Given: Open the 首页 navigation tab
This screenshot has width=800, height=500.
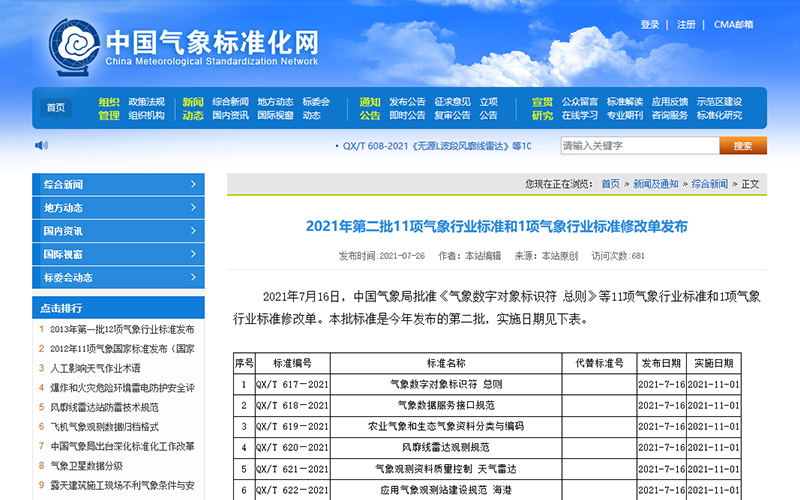Looking at the screenshot, I should [56, 108].
